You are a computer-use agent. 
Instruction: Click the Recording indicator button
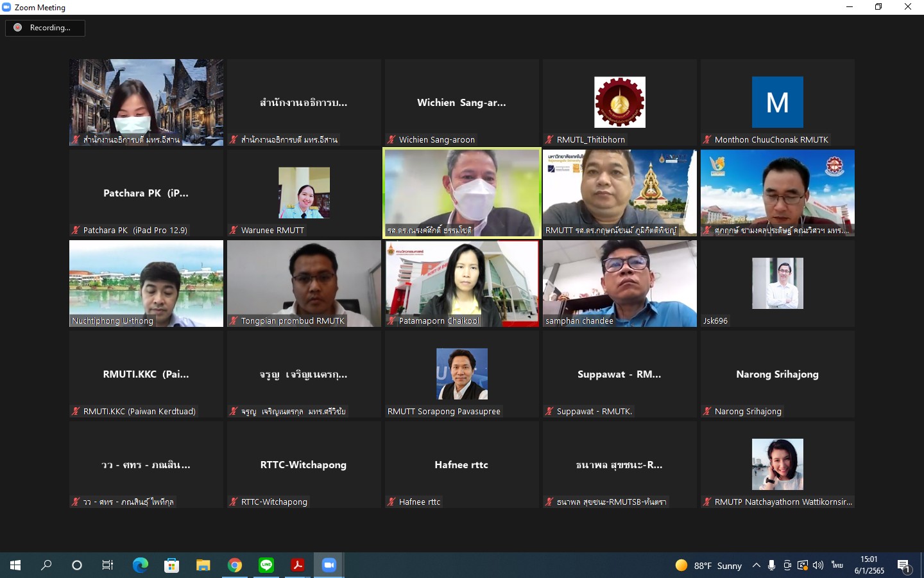45,28
